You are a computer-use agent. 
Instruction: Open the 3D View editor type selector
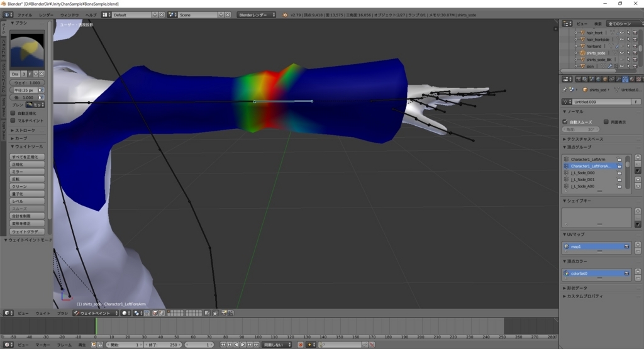[8, 313]
